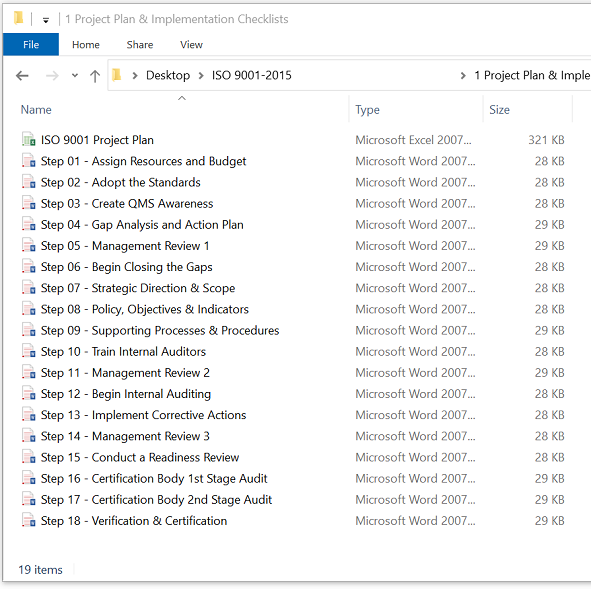Image resolution: width=591 pixels, height=589 pixels.
Task: Select Step 12 - Begin Internal Auditing
Action: tap(126, 394)
